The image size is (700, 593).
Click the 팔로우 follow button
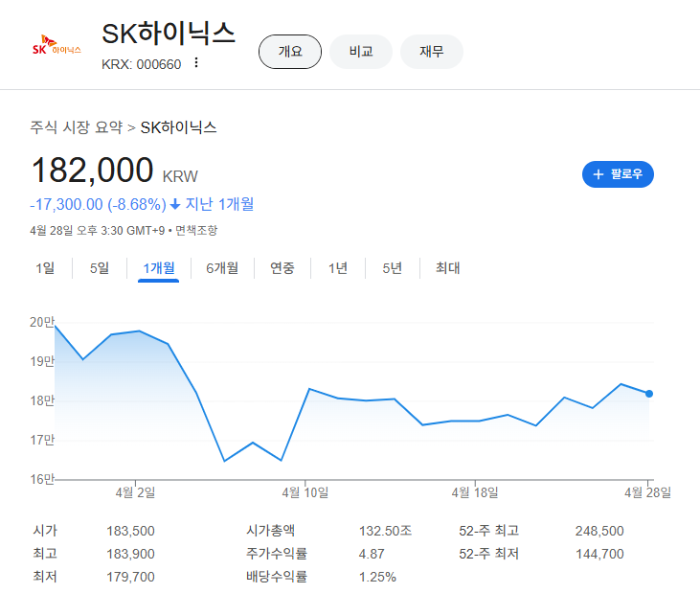pyautogui.click(x=618, y=174)
